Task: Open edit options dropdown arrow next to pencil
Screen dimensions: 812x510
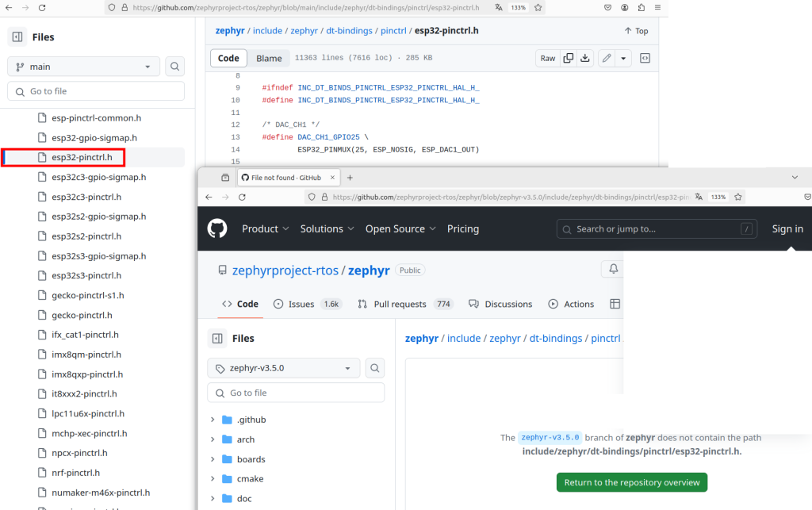Action: click(623, 58)
